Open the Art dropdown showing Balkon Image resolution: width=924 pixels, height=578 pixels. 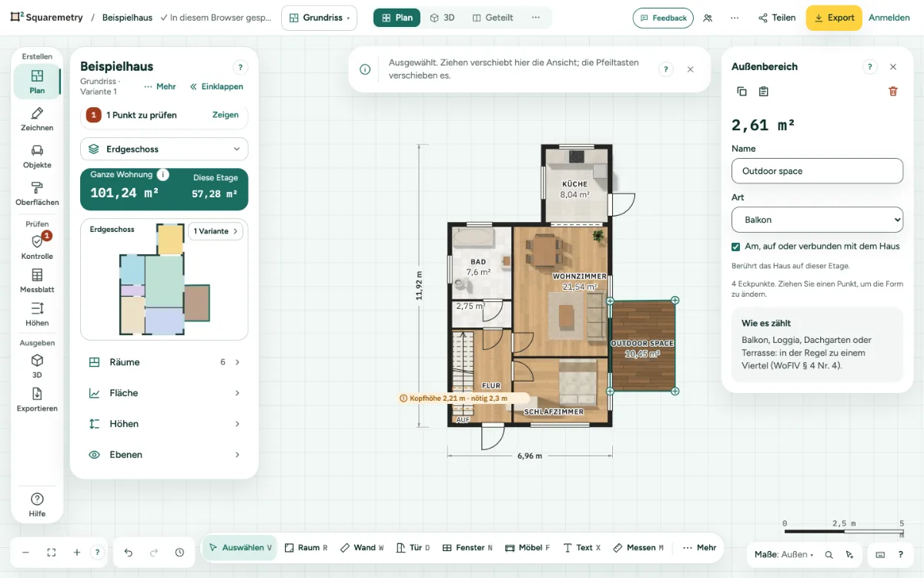[817, 220]
